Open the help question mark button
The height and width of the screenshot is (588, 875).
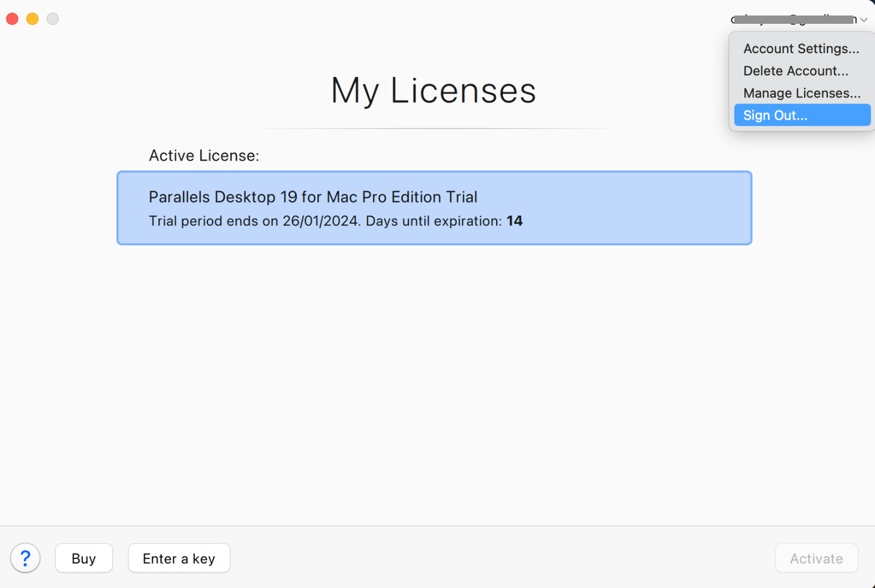25,558
